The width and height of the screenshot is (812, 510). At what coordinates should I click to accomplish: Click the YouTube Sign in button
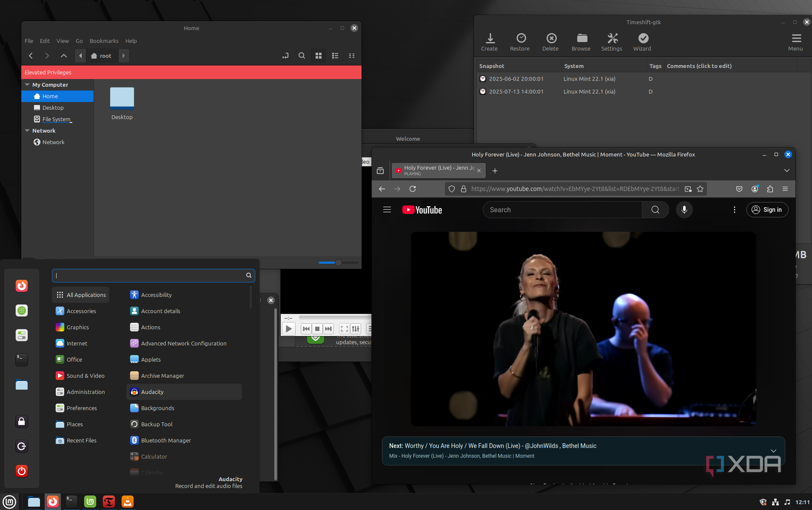[767, 209]
